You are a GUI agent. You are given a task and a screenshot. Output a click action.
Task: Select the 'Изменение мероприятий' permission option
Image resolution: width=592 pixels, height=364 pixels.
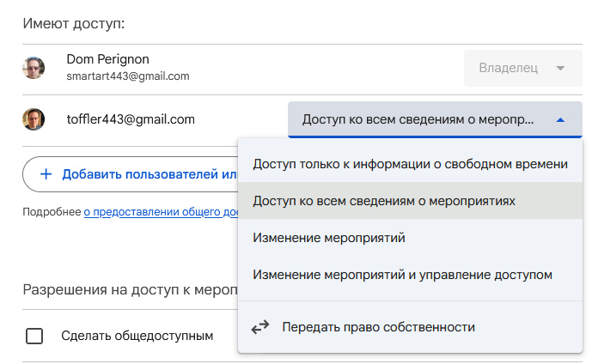pos(329,238)
